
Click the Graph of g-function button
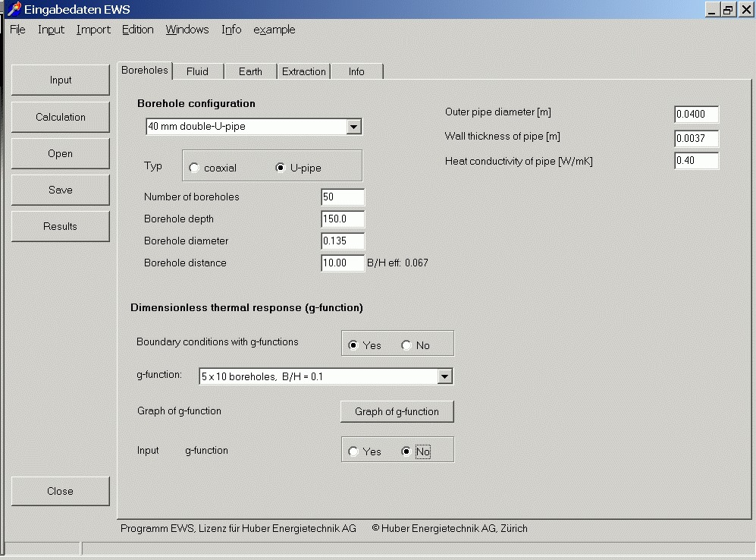click(x=397, y=411)
